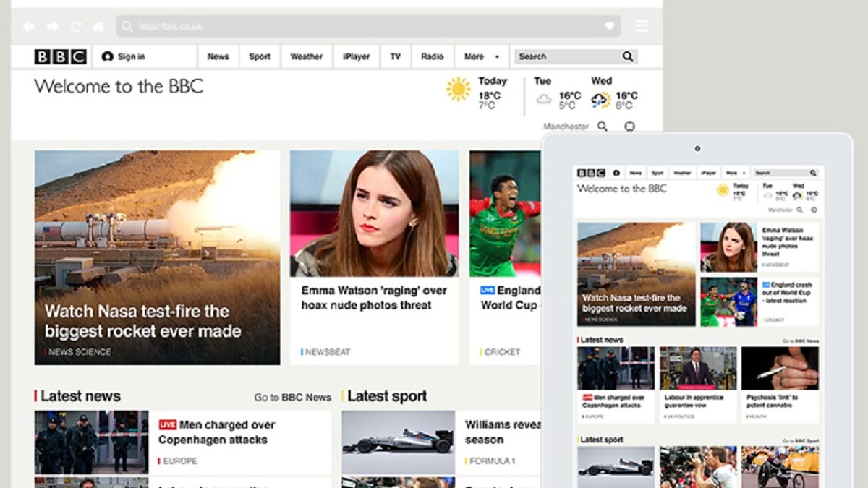
Task: Open the Nasa rocket story on the tablet
Action: pos(637,274)
